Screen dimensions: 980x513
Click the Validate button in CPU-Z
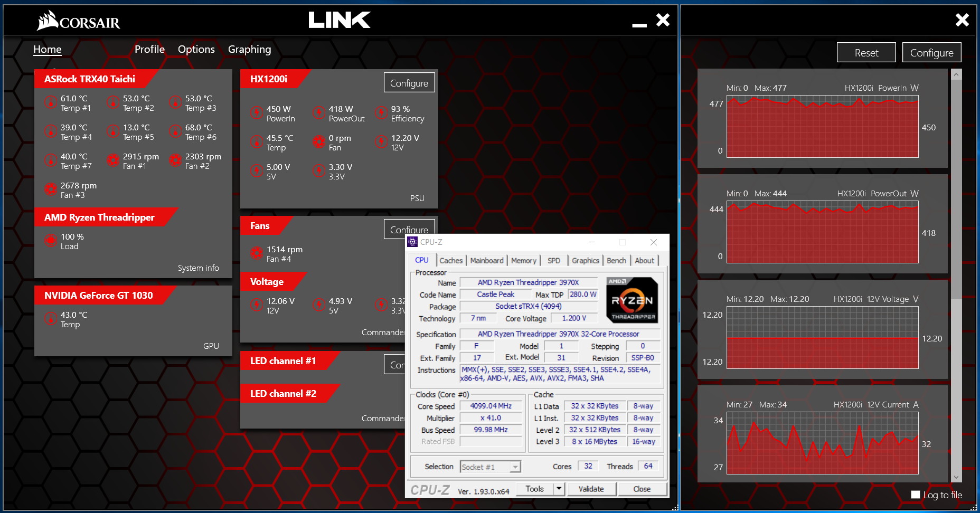click(591, 489)
